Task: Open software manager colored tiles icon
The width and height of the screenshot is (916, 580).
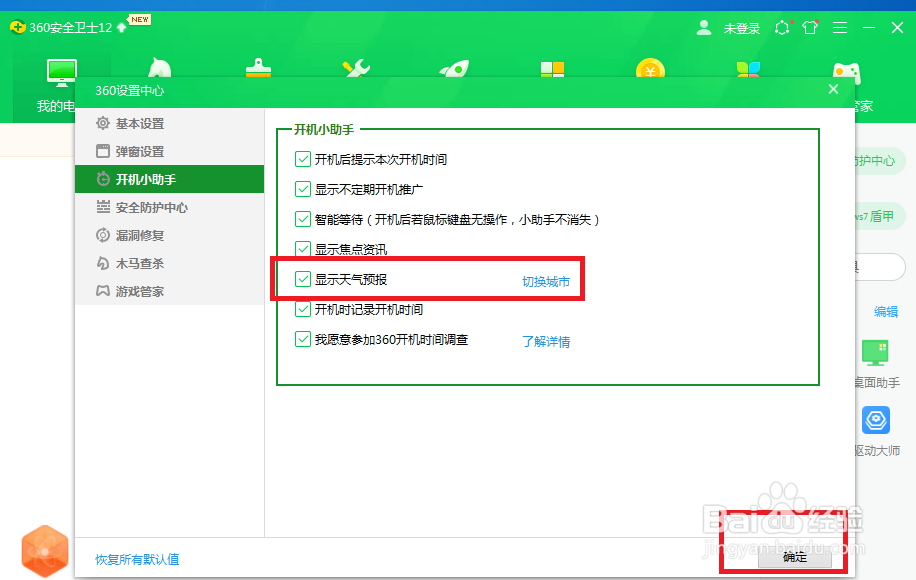Action: [748, 69]
